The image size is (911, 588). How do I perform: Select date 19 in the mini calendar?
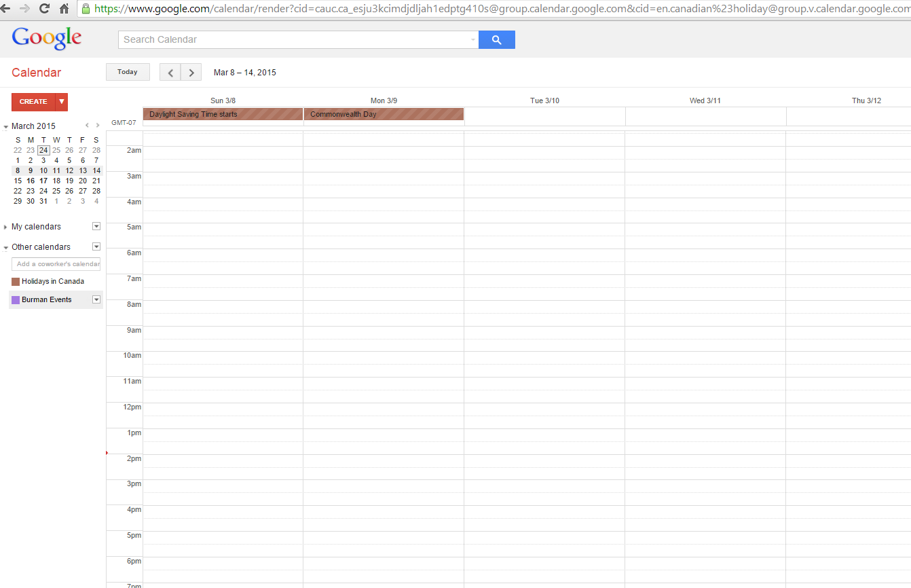click(x=69, y=181)
